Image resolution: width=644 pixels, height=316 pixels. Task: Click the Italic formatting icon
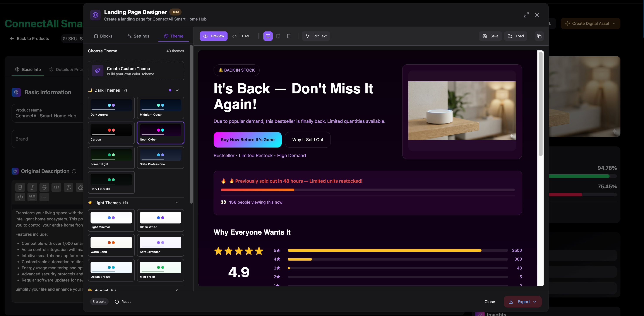pos(32,187)
